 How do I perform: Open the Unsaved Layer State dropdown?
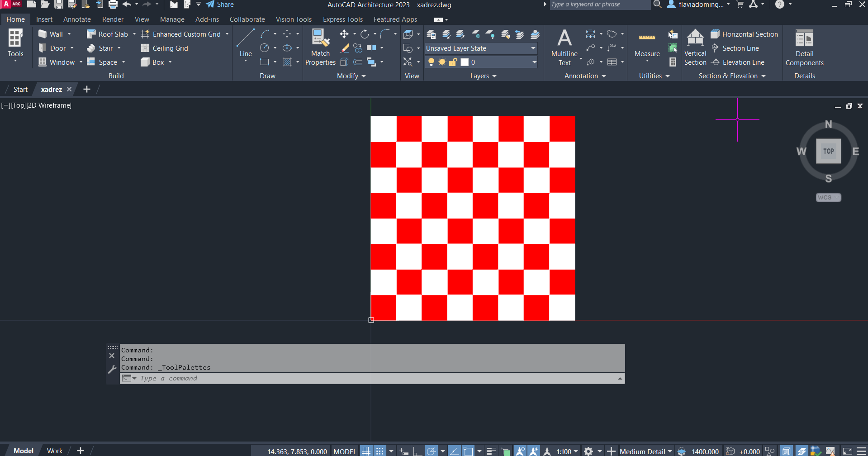pyautogui.click(x=481, y=48)
